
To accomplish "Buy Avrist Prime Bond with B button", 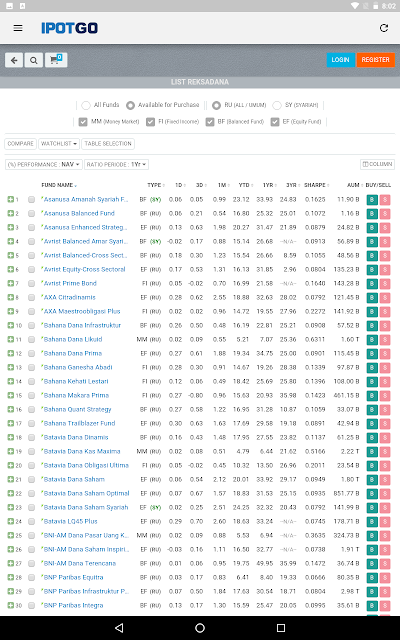I will 372,284.
